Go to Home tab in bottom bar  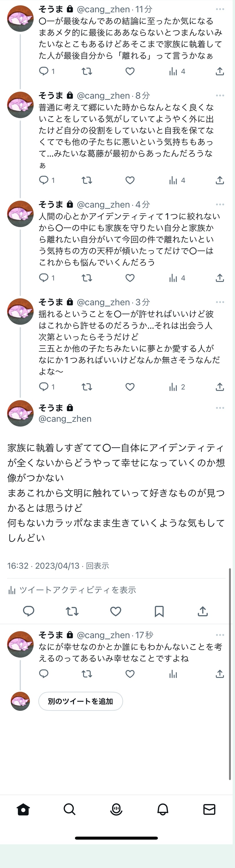click(23, 809)
